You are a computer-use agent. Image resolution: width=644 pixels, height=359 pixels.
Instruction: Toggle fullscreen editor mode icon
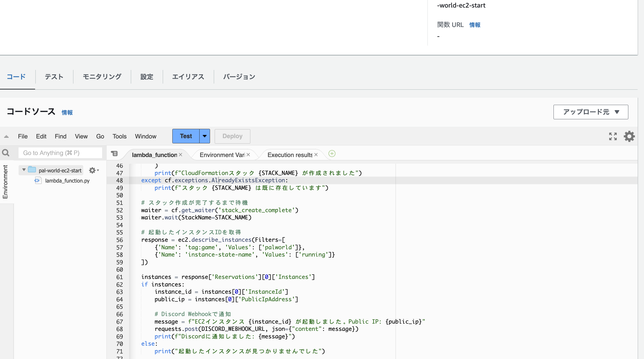(x=613, y=136)
